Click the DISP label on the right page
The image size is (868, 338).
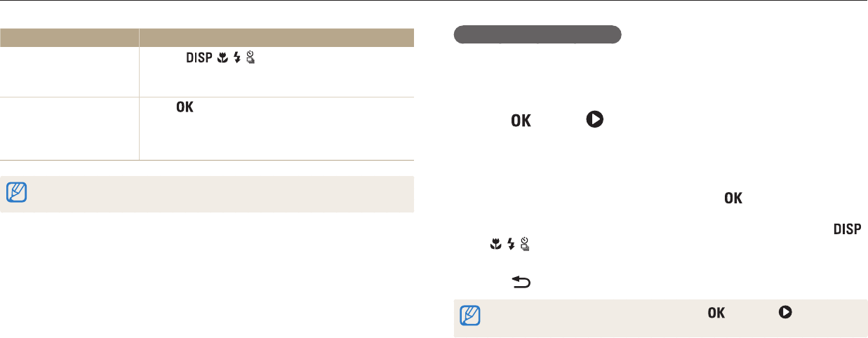[x=847, y=229]
